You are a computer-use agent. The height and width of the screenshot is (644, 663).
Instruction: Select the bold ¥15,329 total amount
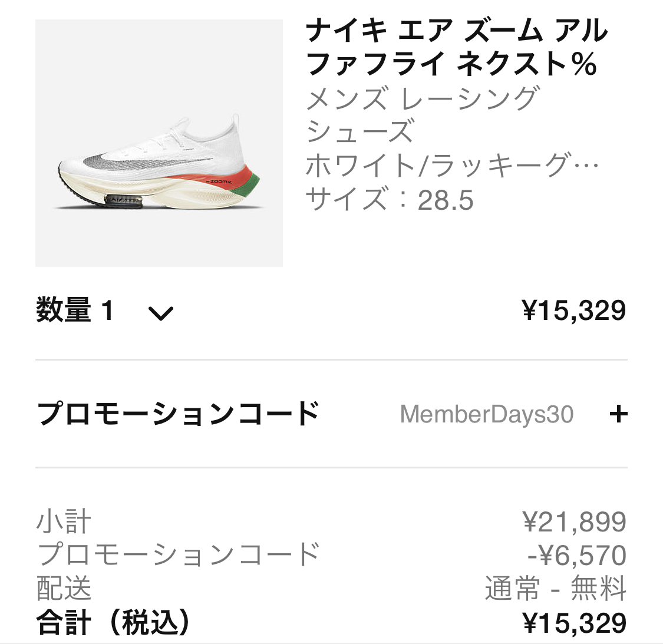[x=574, y=623]
